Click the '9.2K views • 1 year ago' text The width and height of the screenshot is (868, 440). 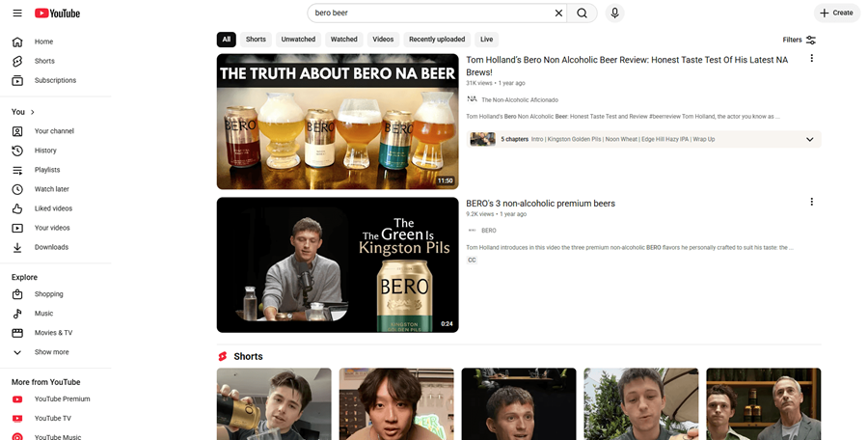[496, 214]
